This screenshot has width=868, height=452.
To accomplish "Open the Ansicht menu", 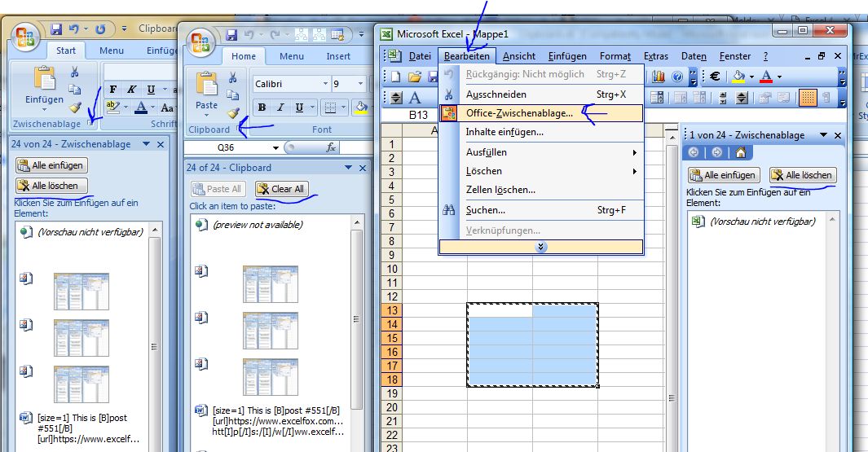I will pos(518,56).
